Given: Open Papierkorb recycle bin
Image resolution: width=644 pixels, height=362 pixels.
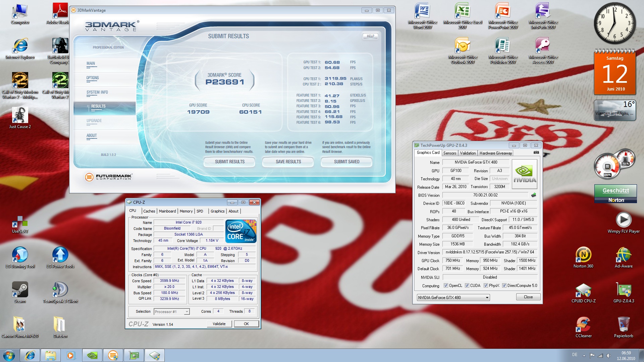Looking at the screenshot, I should [624, 327].
